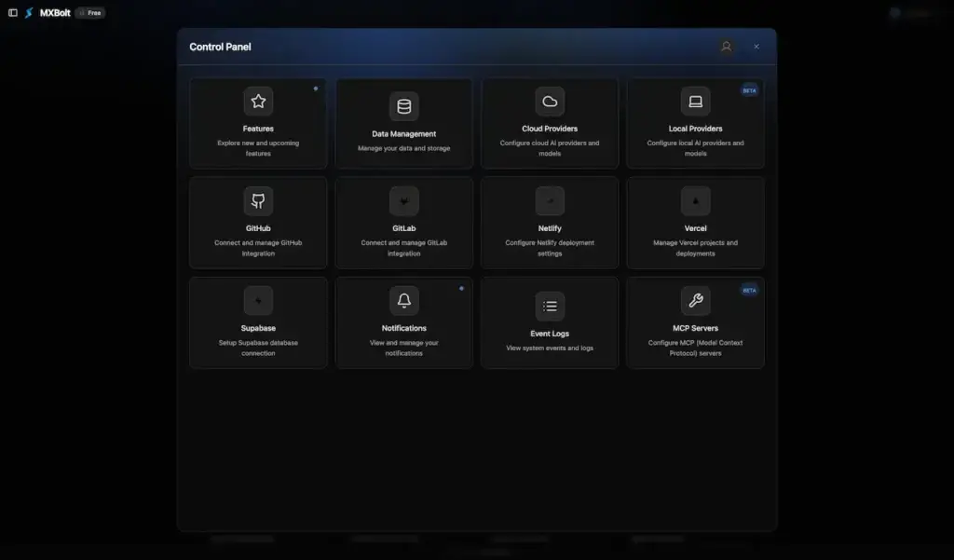Click 'Connect and manage GitHub integration' text
The height and width of the screenshot is (560, 954).
(x=258, y=249)
